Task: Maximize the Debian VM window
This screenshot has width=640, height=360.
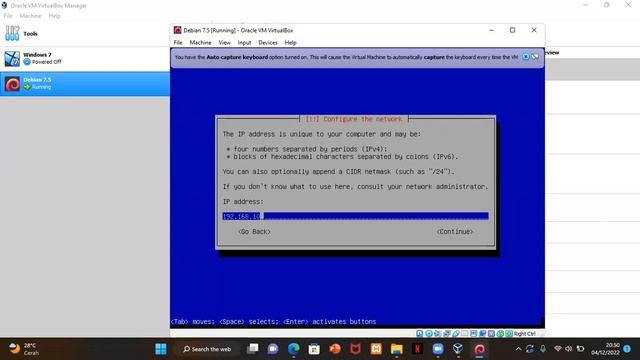Action: (512, 30)
